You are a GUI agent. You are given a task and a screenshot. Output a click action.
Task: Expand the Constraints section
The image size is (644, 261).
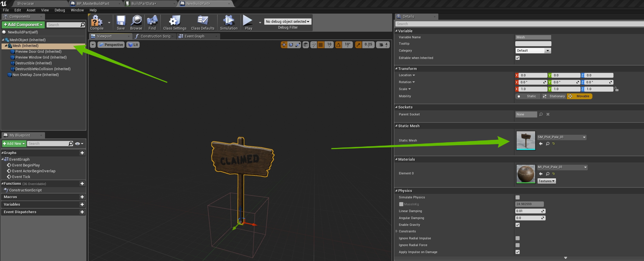(396, 231)
